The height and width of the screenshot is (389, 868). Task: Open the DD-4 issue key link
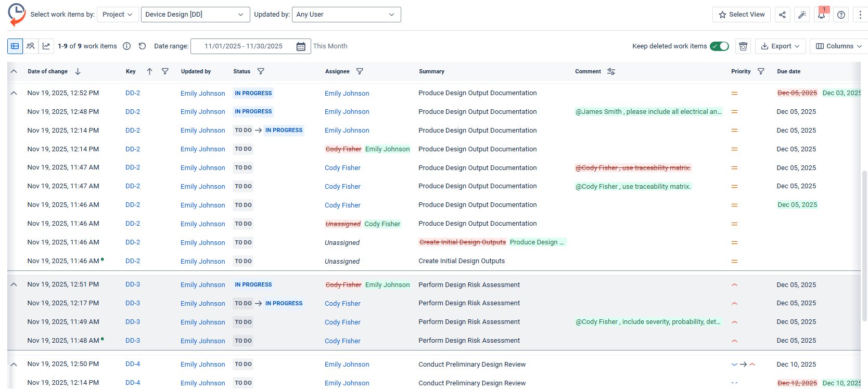click(x=133, y=364)
